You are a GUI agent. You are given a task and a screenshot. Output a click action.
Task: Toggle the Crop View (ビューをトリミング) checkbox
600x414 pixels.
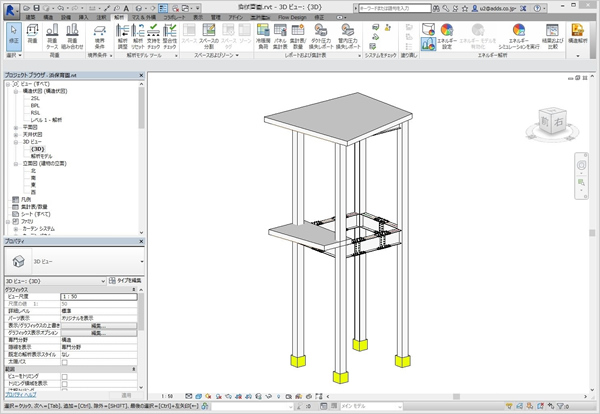(x=65, y=377)
